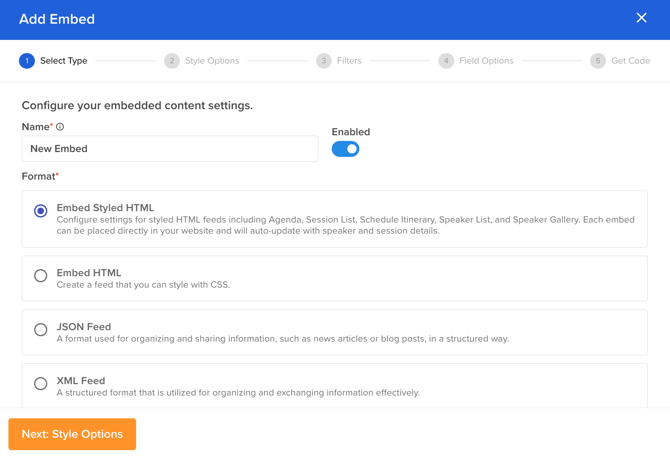Click the step 4 number circle
Viewport: 670px width, 460px height.
446,61
